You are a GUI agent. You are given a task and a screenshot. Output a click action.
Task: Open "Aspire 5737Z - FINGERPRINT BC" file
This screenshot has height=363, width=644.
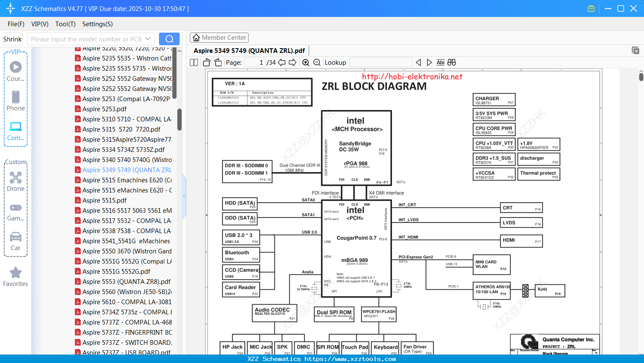coord(123,333)
